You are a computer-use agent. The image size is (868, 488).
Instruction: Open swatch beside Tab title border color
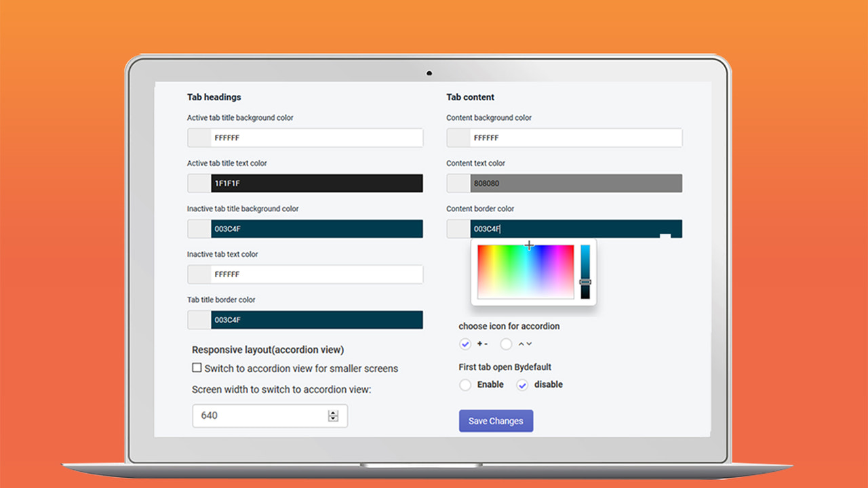click(x=199, y=319)
